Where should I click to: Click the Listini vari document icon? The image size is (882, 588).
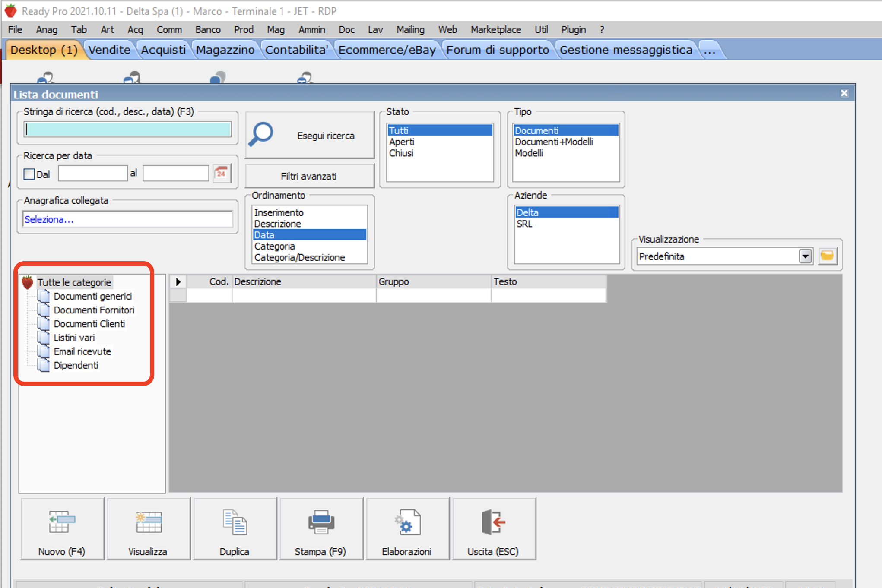(44, 338)
